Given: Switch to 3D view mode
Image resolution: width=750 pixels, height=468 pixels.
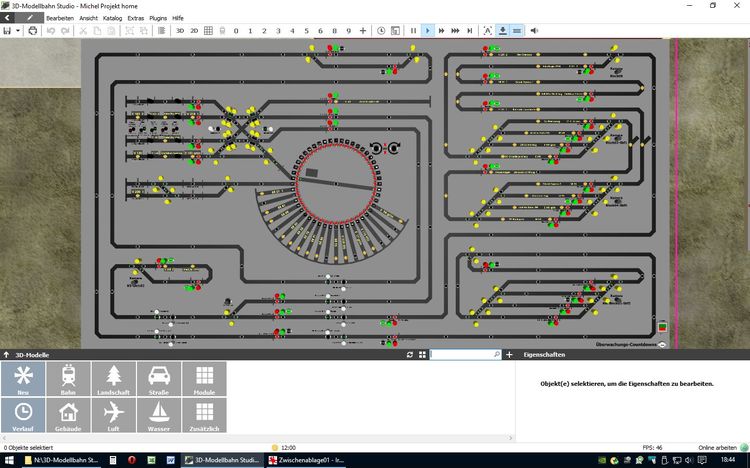Looking at the screenshot, I should click(180, 31).
